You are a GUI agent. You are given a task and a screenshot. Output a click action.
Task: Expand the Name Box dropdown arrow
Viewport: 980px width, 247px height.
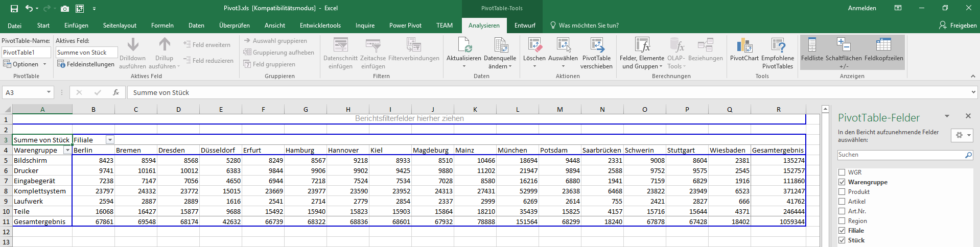click(x=49, y=92)
